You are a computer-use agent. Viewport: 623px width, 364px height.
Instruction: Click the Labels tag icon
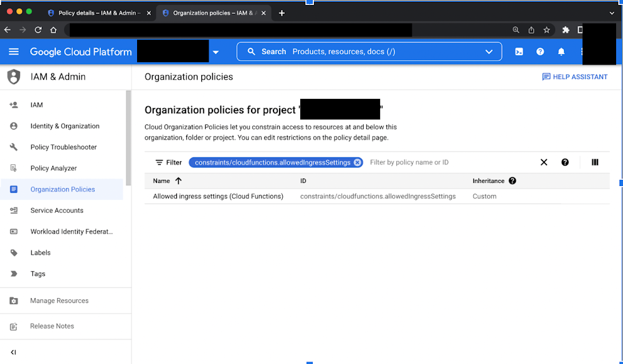point(14,253)
